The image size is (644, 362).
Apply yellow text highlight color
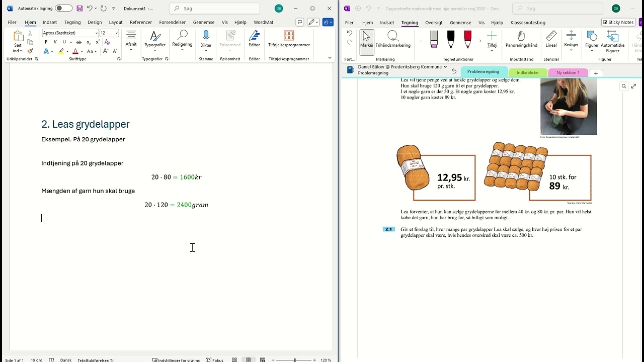coord(61,51)
